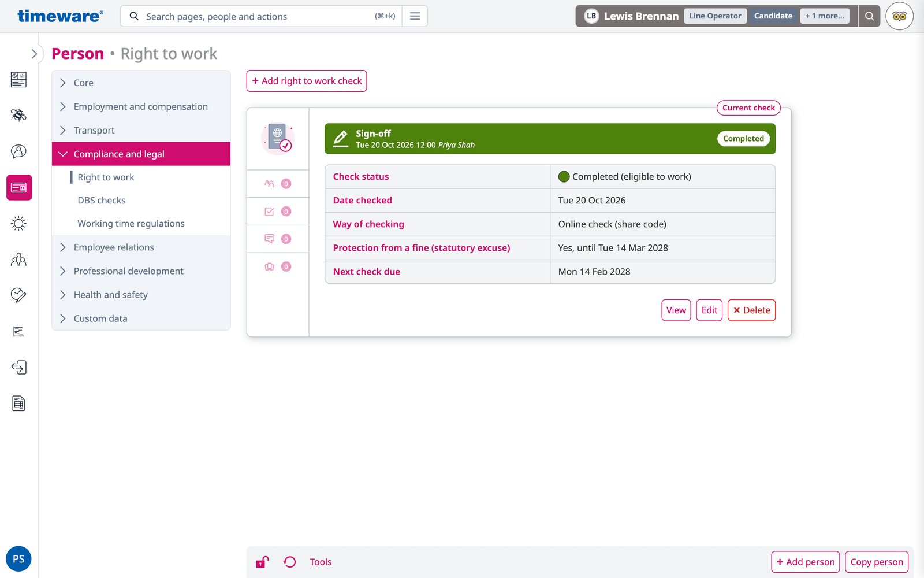This screenshot has width=924, height=578.
Task: Click the owl avatar icon top right
Action: tap(899, 16)
